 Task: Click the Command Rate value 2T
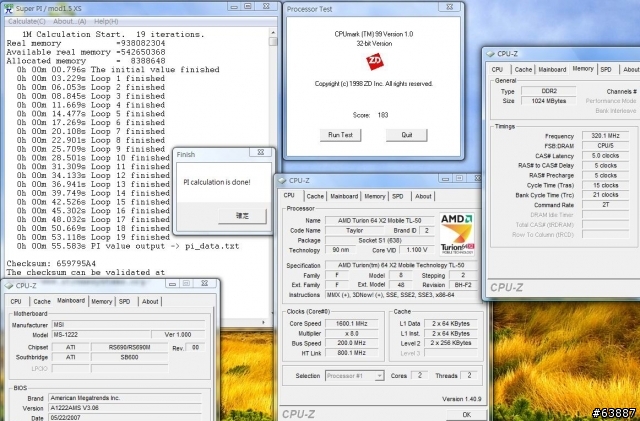[605, 205]
